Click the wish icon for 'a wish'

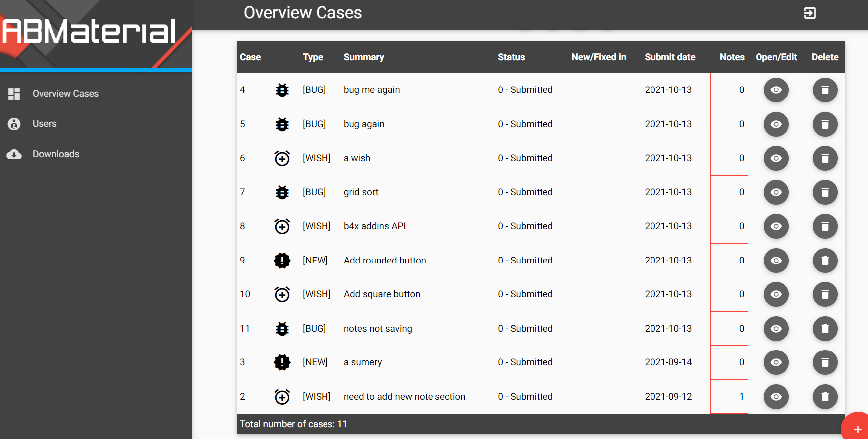point(282,158)
